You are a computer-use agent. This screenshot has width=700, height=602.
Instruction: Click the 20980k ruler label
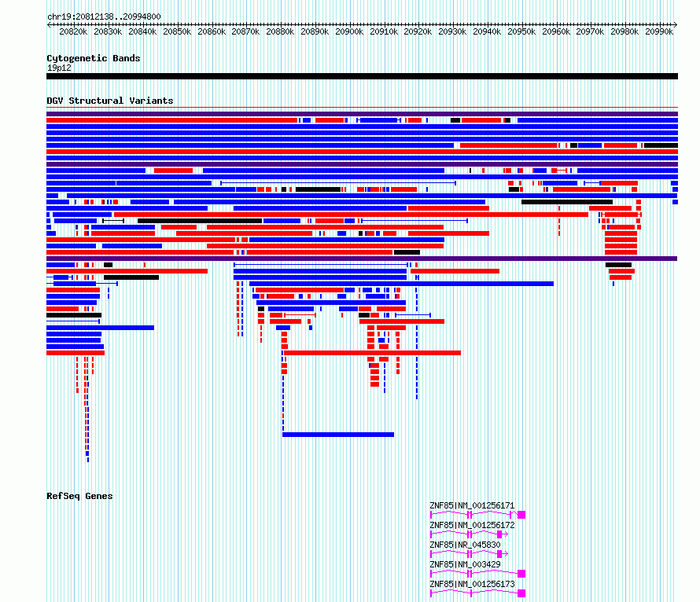click(x=624, y=31)
